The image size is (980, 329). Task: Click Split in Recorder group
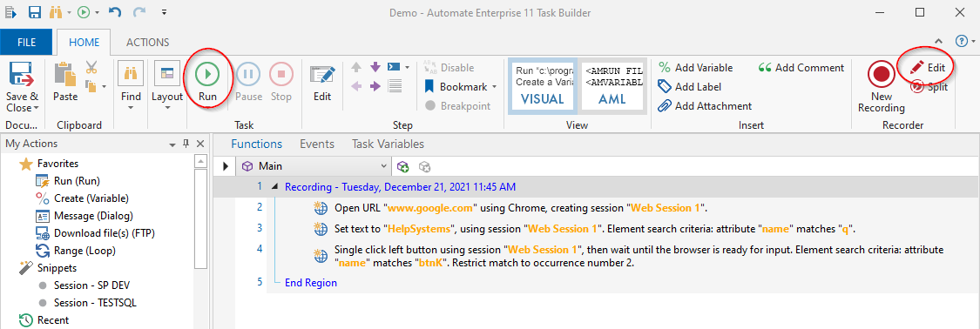tap(929, 87)
